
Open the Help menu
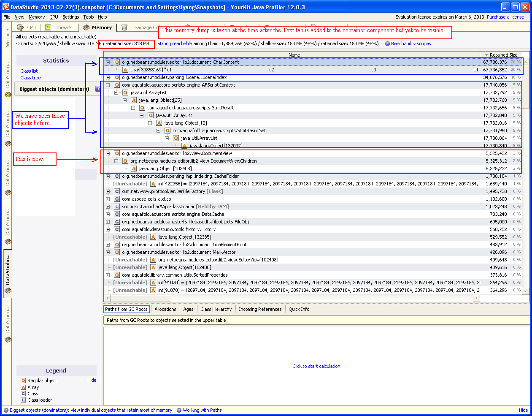point(103,17)
